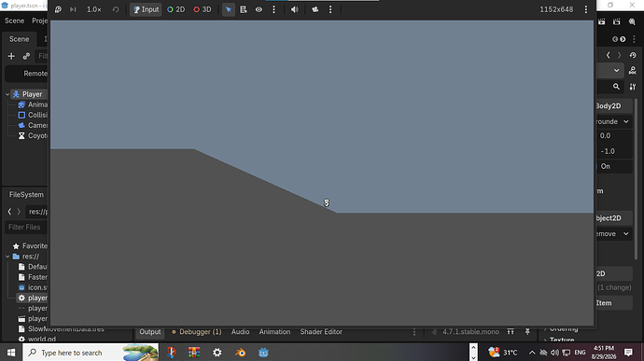Toggle the camera override icon
Viewport: 644px width, 361px height.
(x=315, y=9)
